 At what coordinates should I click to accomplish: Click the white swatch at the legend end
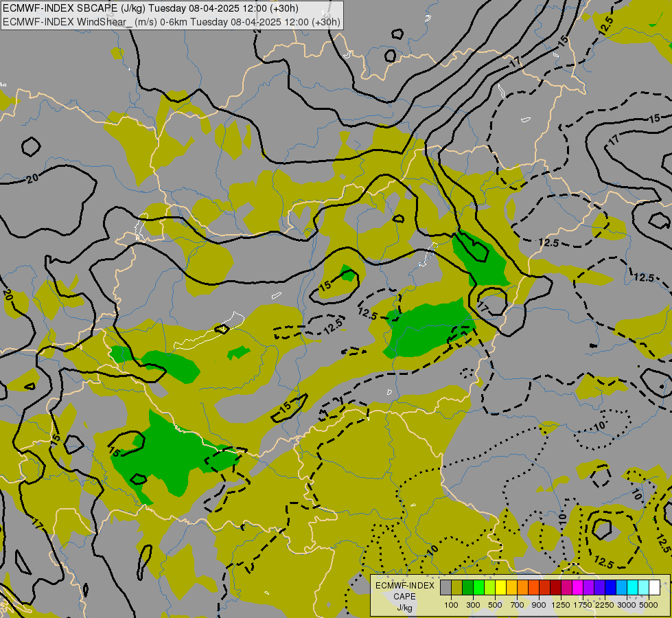pyautogui.click(x=655, y=588)
